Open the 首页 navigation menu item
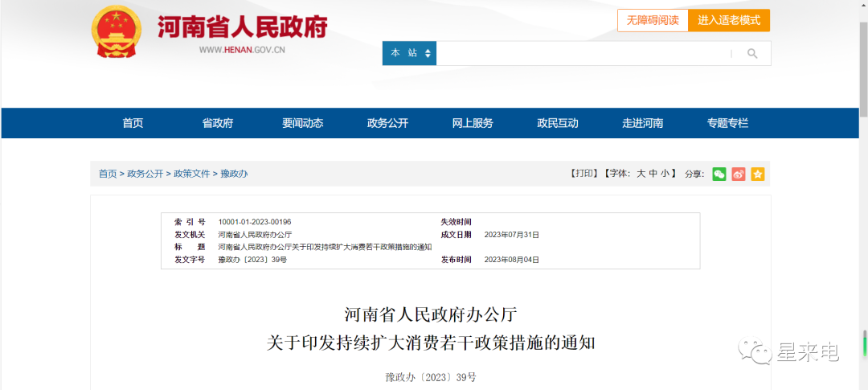 [x=133, y=123]
